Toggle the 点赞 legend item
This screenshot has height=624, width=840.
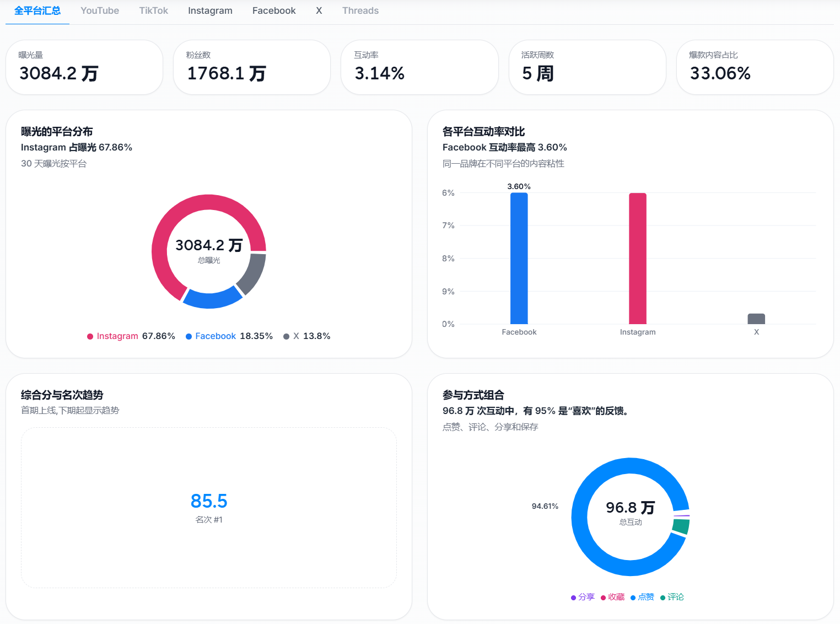(642, 597)
